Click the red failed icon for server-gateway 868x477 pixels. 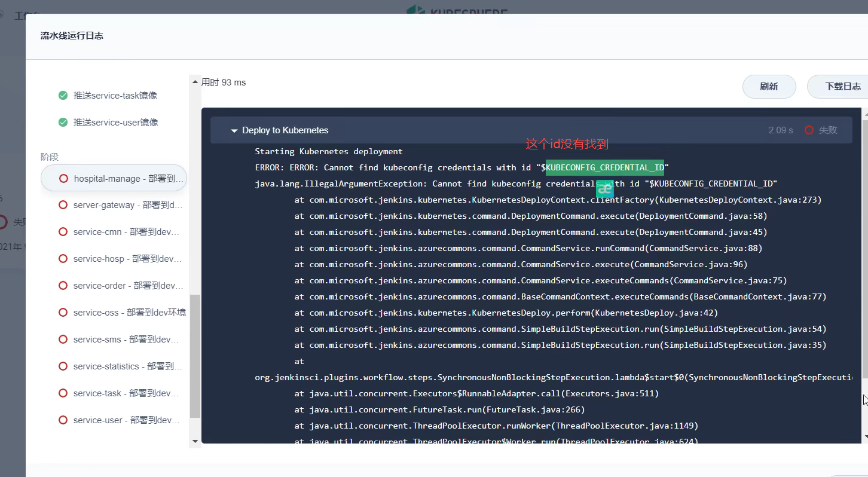click(x=63, y=205)
